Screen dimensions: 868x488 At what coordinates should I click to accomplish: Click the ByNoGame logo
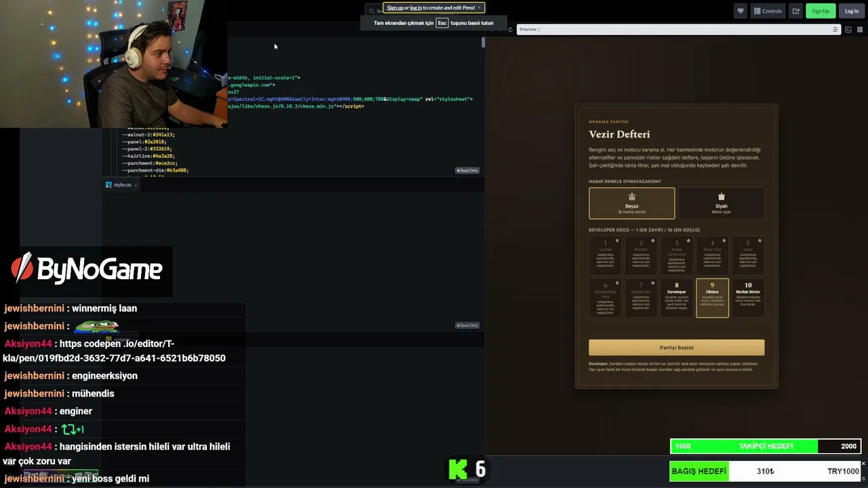coord(87,269)
